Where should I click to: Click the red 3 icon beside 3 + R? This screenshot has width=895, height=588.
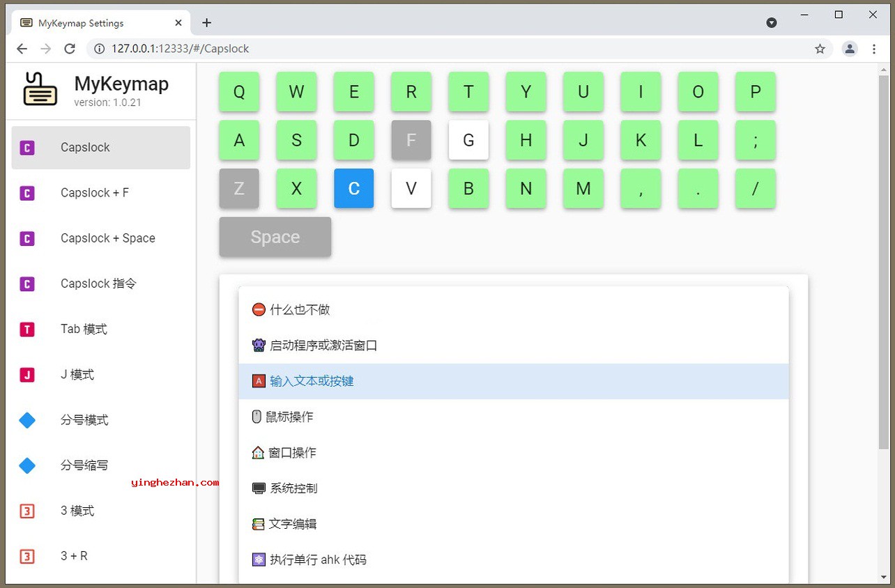pos(27,556)
